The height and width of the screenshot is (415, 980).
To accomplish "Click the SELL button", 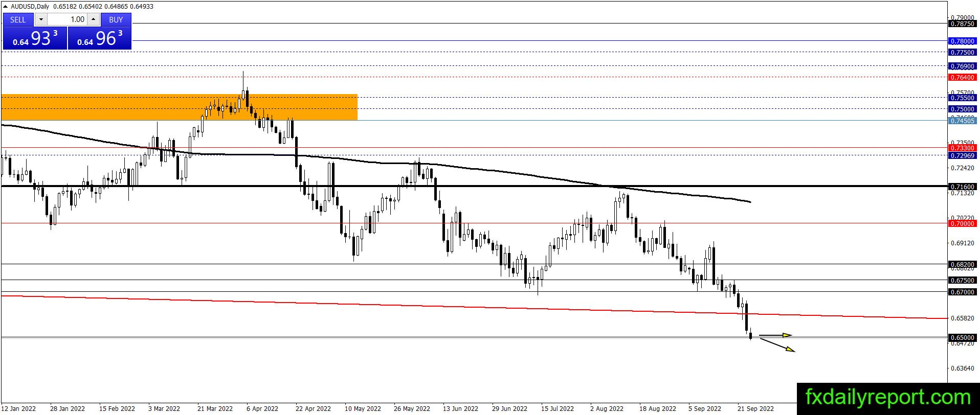I will tap(18, 19).
